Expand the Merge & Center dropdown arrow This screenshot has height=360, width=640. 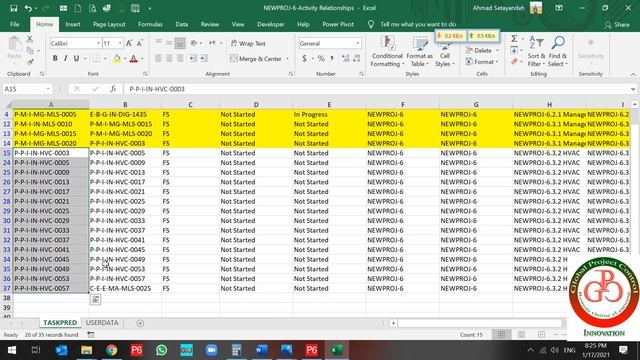point(287,59)
